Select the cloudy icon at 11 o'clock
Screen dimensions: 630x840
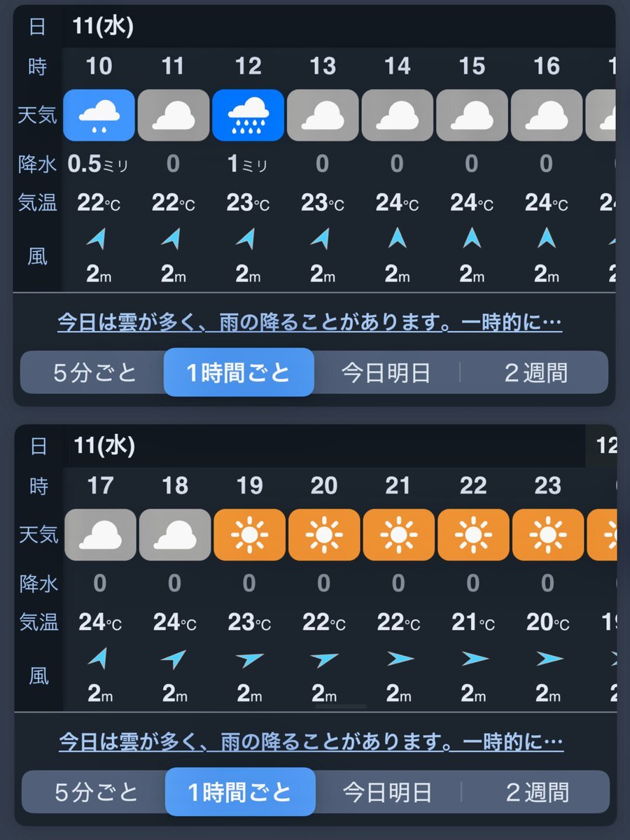173,115
